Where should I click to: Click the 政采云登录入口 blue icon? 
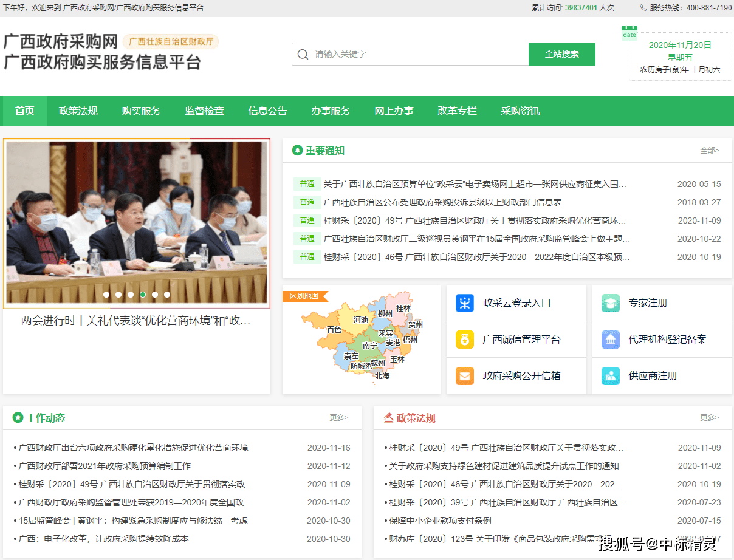(x=465, y=303)
